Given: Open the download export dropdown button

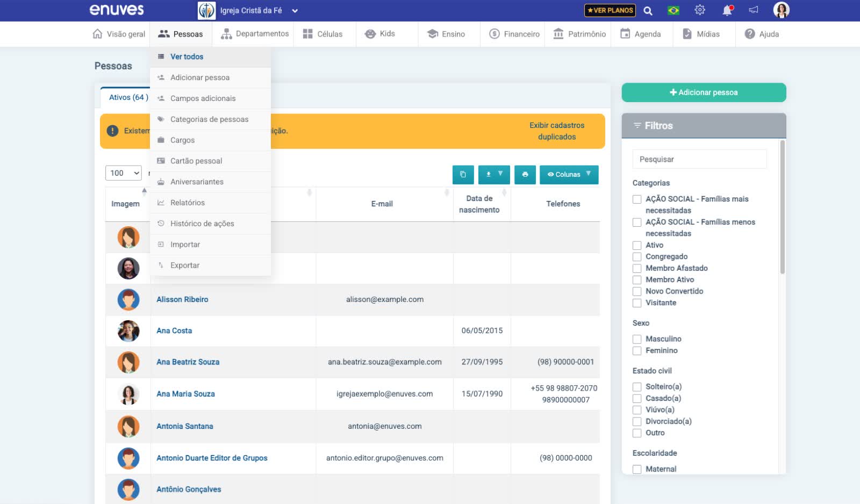Looking at the screenshot, I should [494, 174].
